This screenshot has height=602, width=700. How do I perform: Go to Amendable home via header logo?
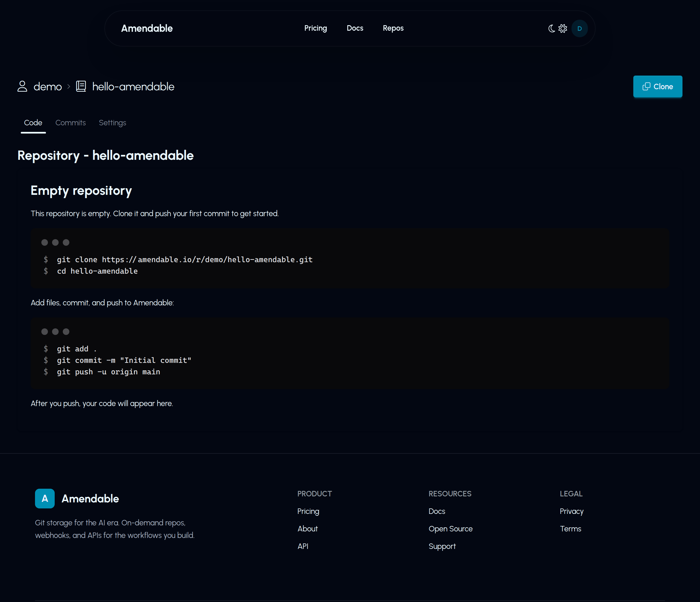(147, 28)
